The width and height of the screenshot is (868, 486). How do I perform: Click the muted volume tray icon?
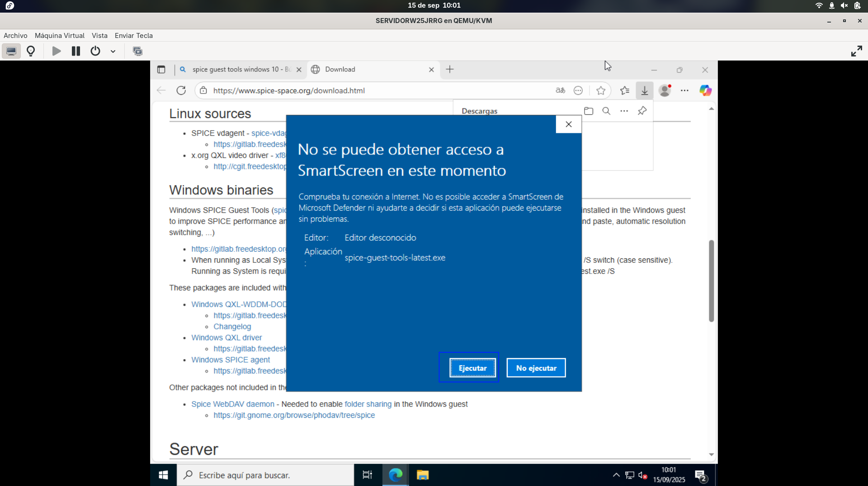(x=643, y=475)
